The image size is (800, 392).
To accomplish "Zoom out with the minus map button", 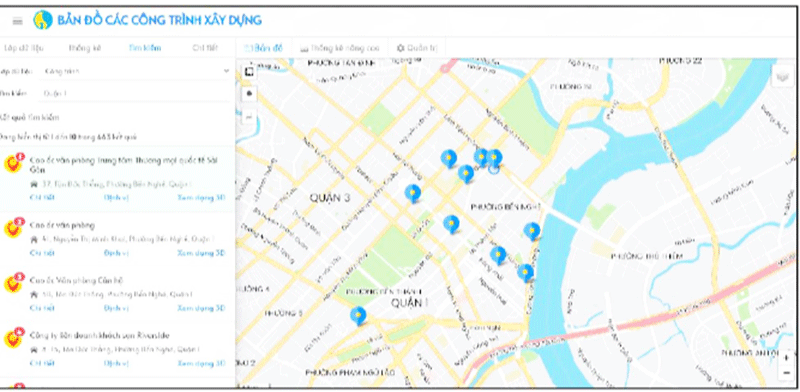I will click(x=786, y=374).
